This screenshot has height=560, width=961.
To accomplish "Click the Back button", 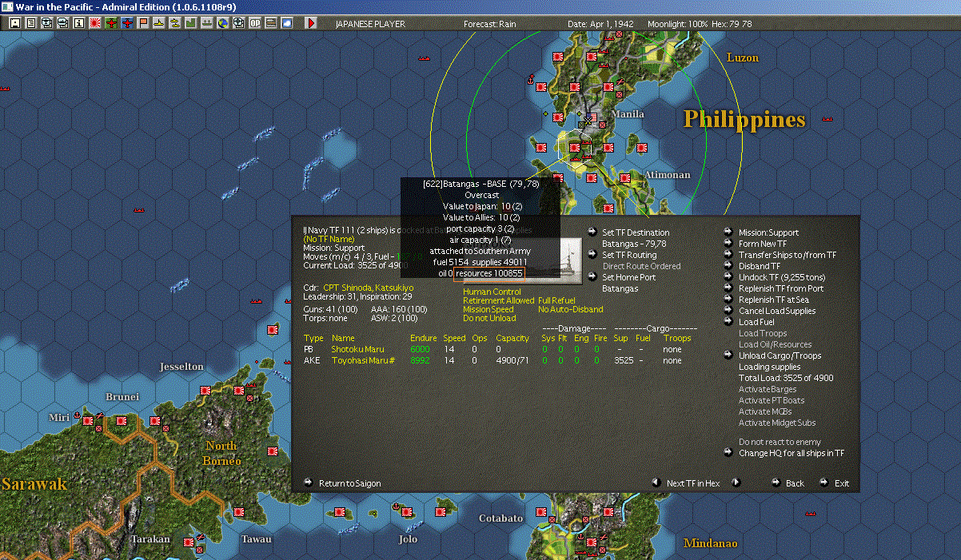I will click(795, 483).
